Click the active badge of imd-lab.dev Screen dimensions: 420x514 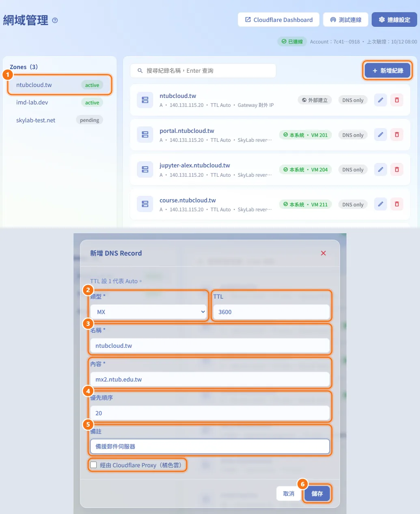pyautogui.click(x=92, y=102)
